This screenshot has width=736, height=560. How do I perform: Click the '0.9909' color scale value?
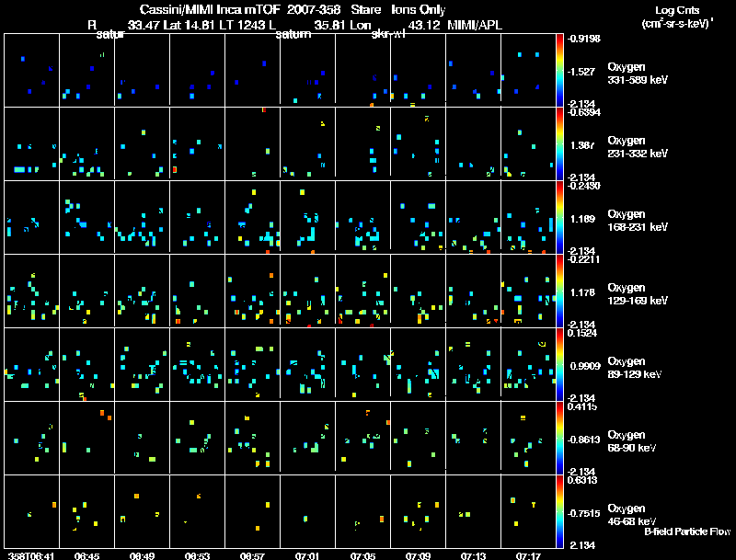coord(585,366)
